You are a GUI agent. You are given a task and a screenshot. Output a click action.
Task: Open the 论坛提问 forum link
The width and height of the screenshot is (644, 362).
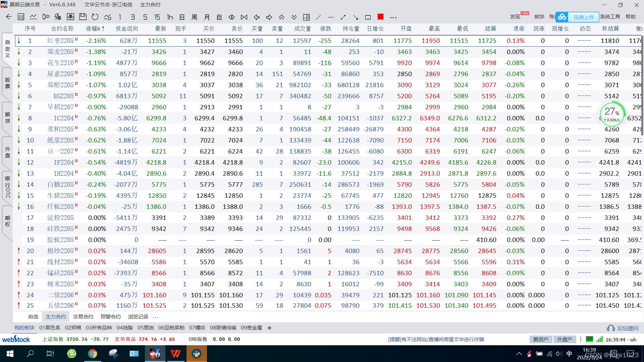tap(623, 328)
